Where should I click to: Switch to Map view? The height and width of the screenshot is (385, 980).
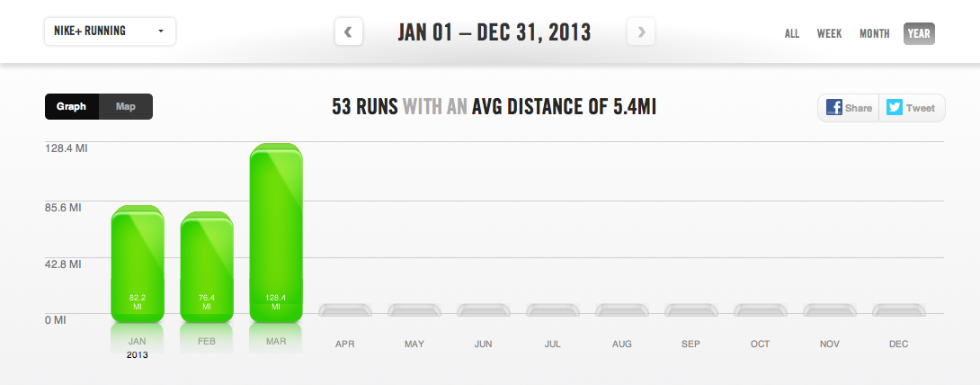(x=126, y=106)
